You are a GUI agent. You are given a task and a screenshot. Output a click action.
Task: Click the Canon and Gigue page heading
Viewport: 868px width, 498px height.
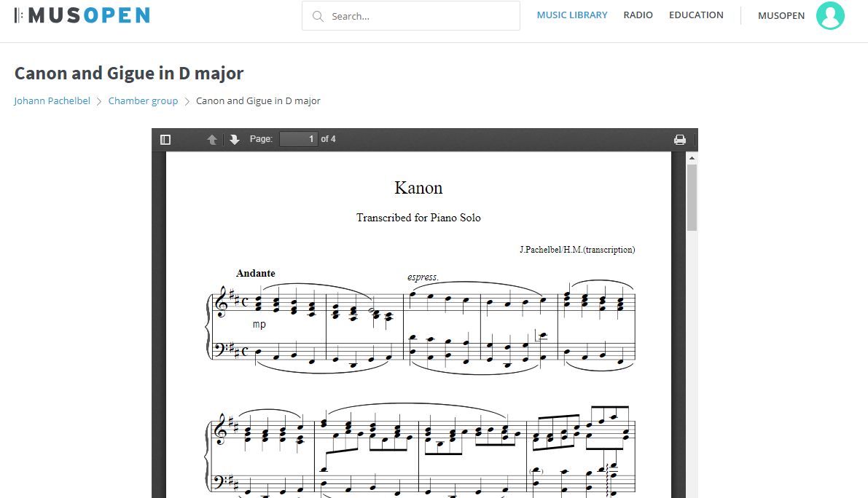click(x=128, y=73)
